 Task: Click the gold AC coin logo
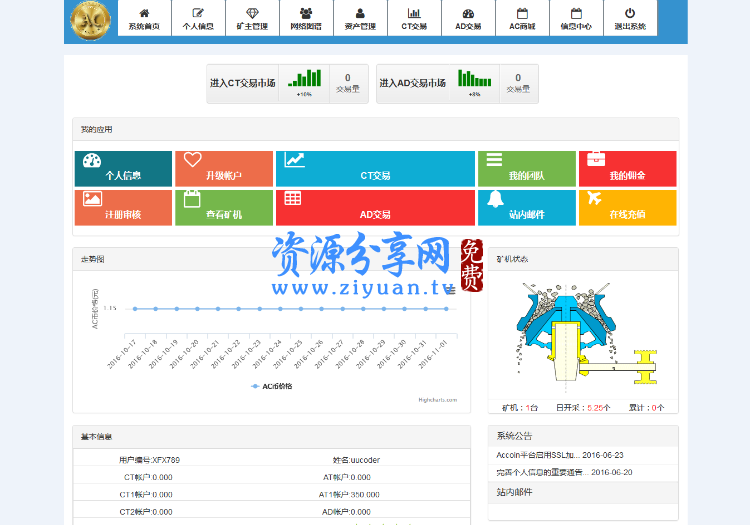(x=90, y=21)
